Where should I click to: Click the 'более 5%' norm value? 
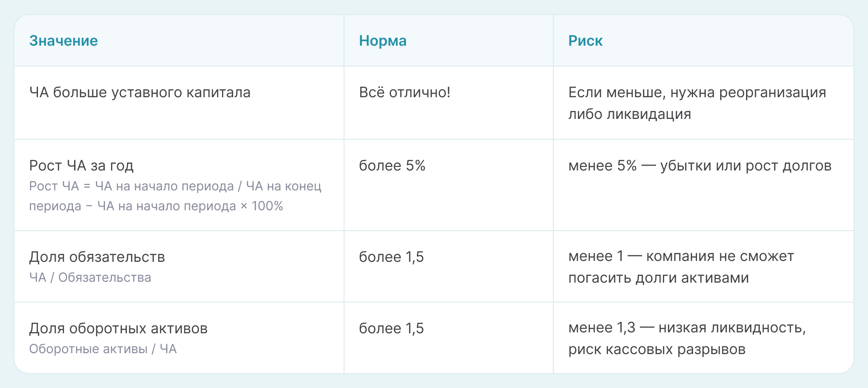(392, 166)
